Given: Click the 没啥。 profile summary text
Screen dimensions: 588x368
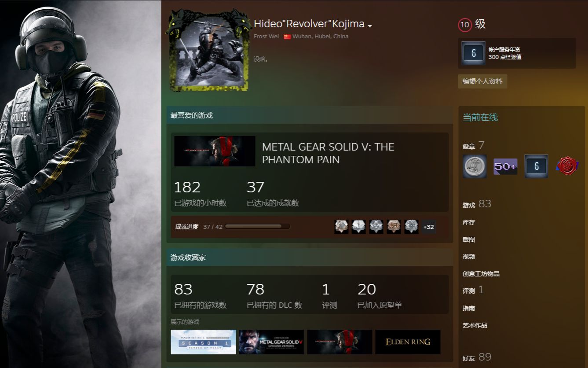Looking at the screenshot, I should pyautogui.click(x=261, y=59).
